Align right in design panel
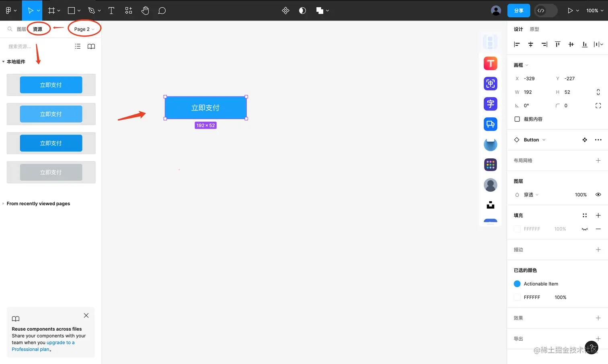The height and width of the screenshot is (364, 608). pos(544,44)
